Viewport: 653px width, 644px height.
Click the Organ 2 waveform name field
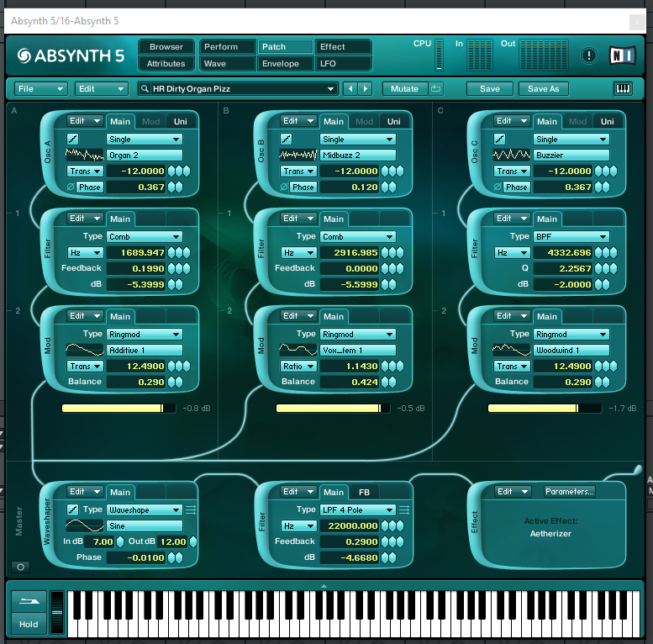click(144, 155)
